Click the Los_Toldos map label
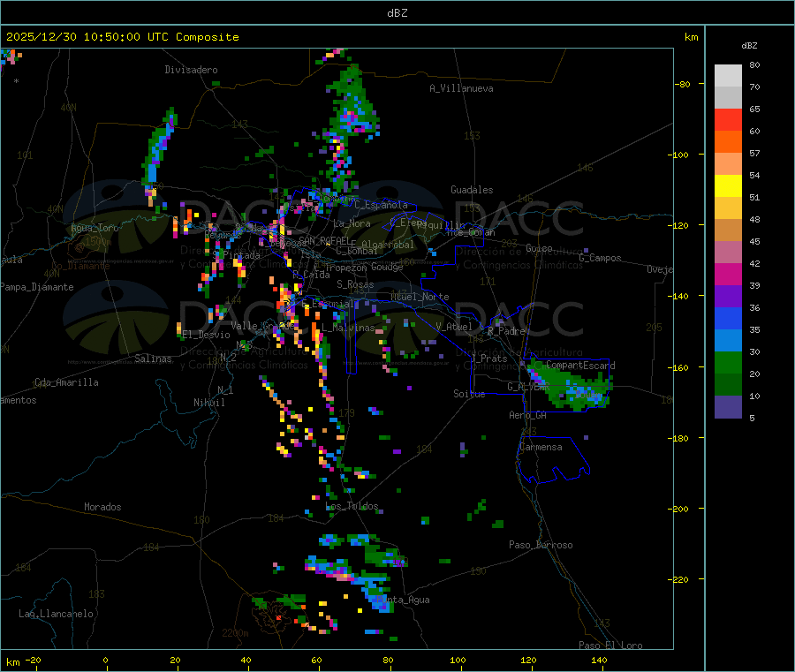 (352, 506)
